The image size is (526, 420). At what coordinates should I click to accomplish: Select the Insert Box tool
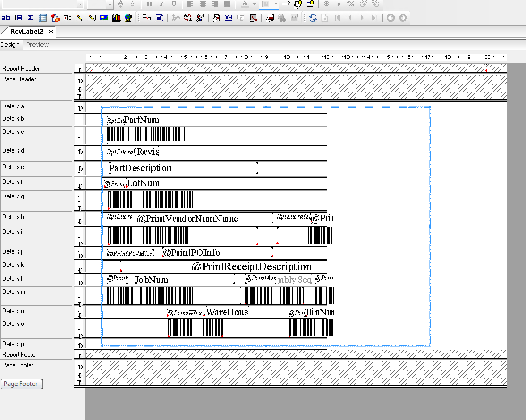[x=91, y=18]
